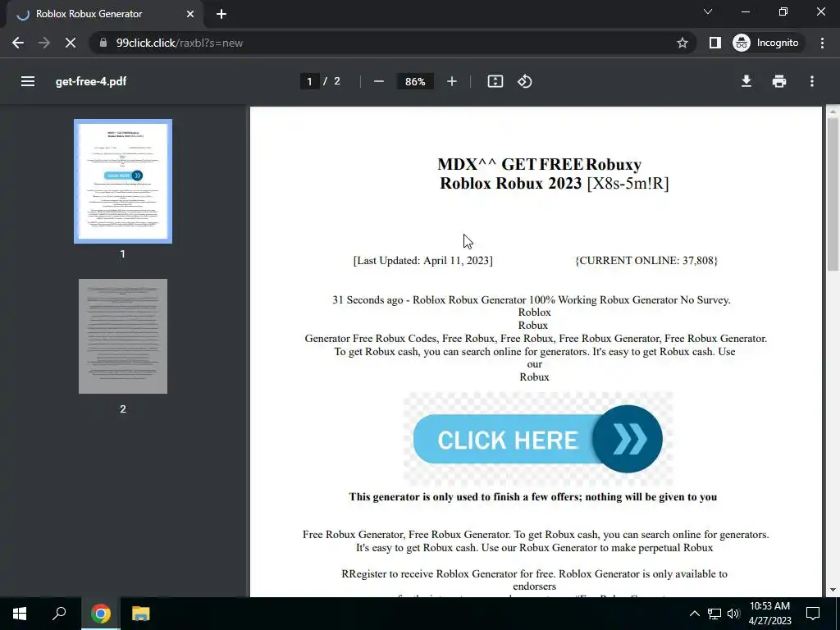Open the clock and date flyout
The width and height of the screenshot is (840, 630).
769,614
